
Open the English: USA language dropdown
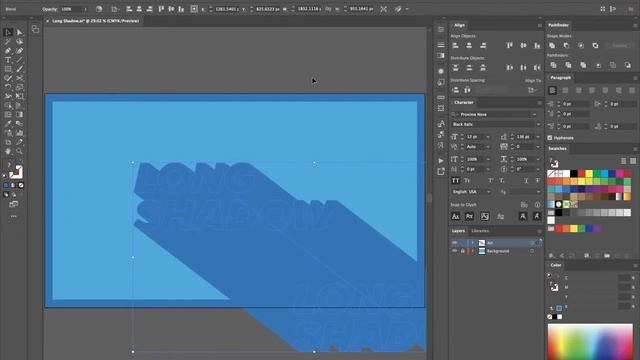pos(488,192)
